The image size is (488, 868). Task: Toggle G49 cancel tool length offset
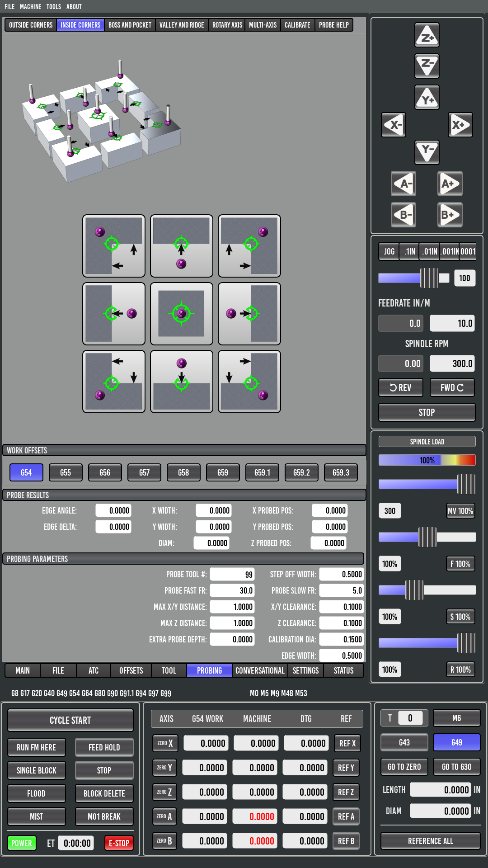coord(457,742)
